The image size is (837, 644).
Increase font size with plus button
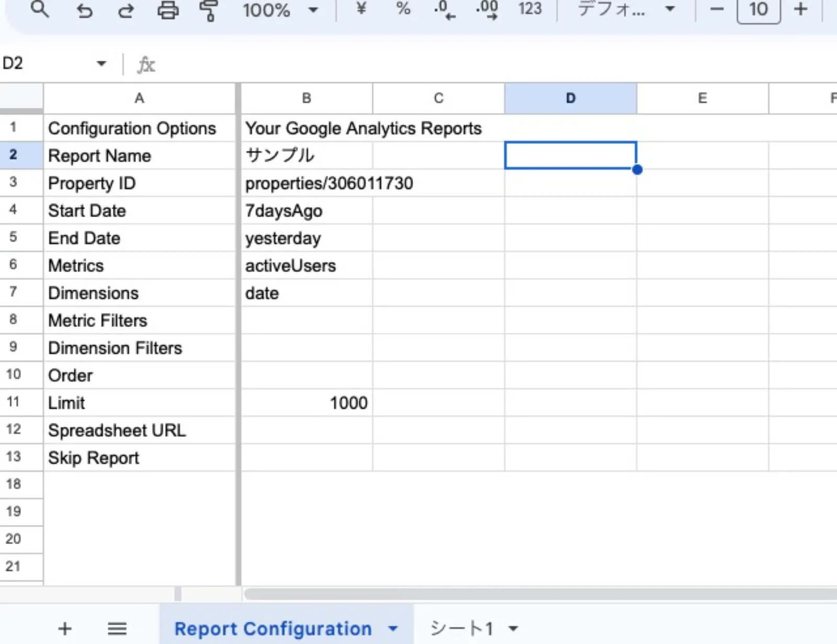click(800, 9)
